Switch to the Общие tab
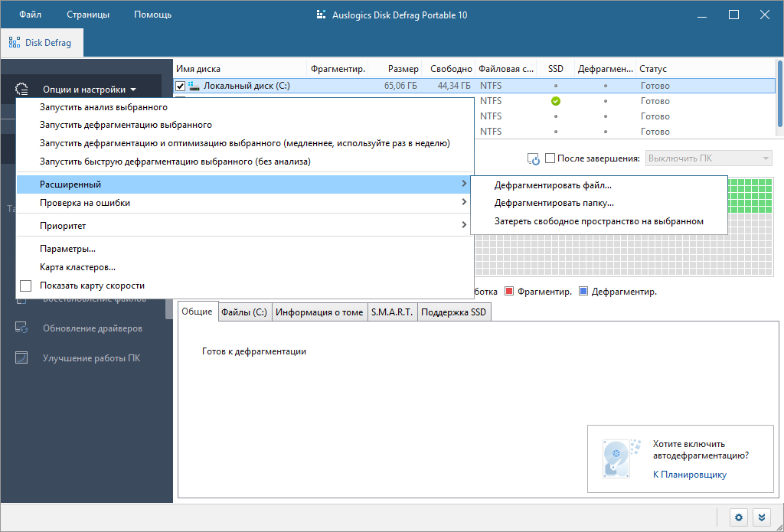This screenshot has height=532, width=784. [x=198, y=312]
